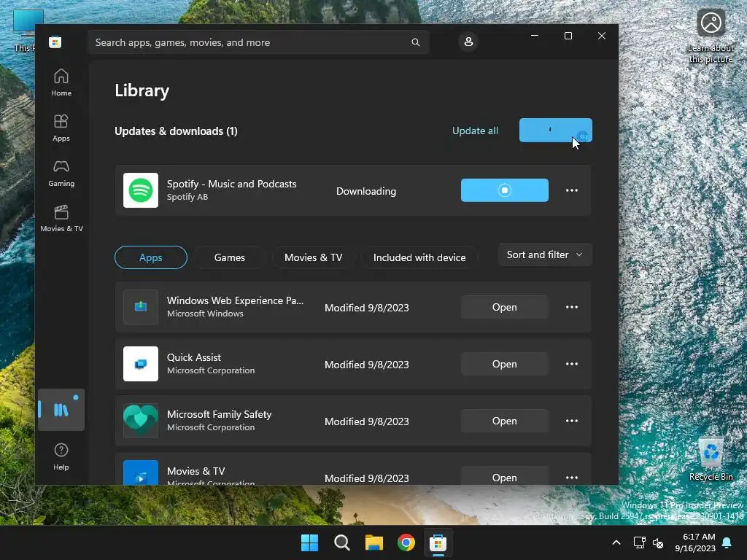Click the Microsoft Family Safety icon
This screenshot has width=747, height=560.
point(141,421)
